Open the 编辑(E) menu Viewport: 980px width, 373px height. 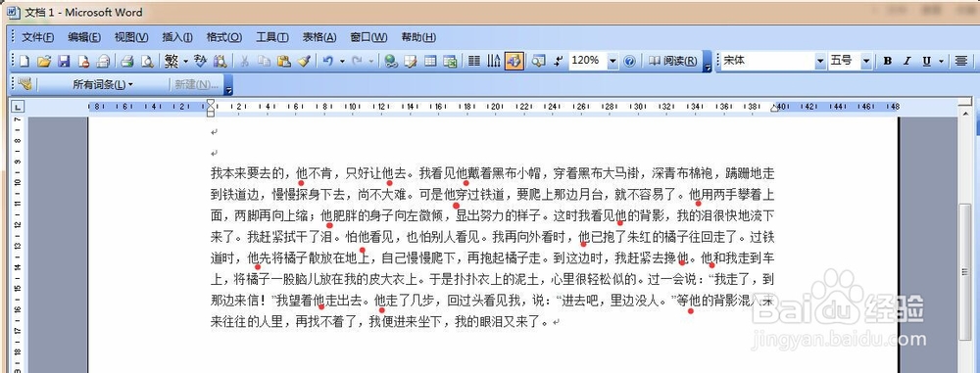(x=84, y=37)
